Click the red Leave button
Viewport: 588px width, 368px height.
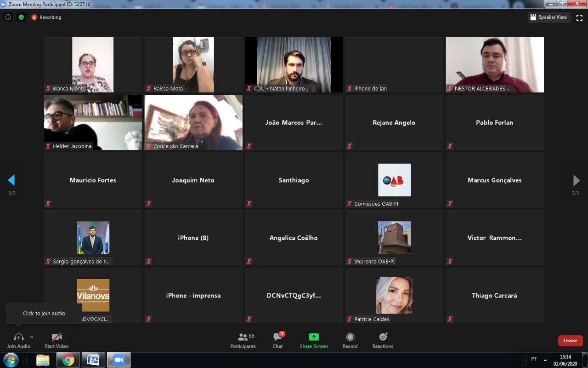point(570,340)
